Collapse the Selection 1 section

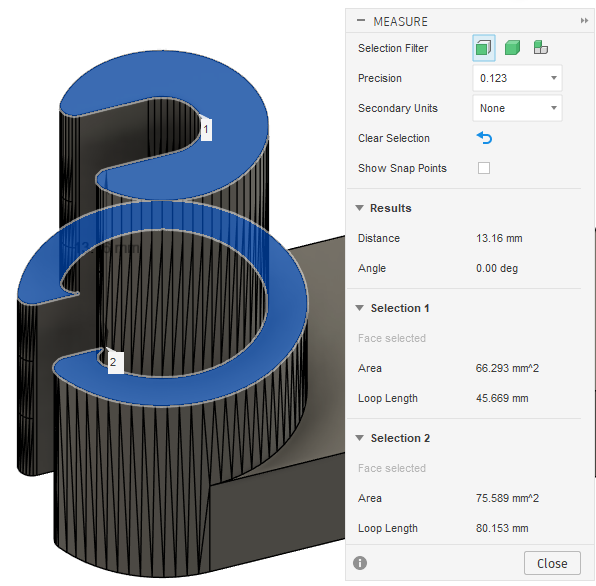pos(359,308)
